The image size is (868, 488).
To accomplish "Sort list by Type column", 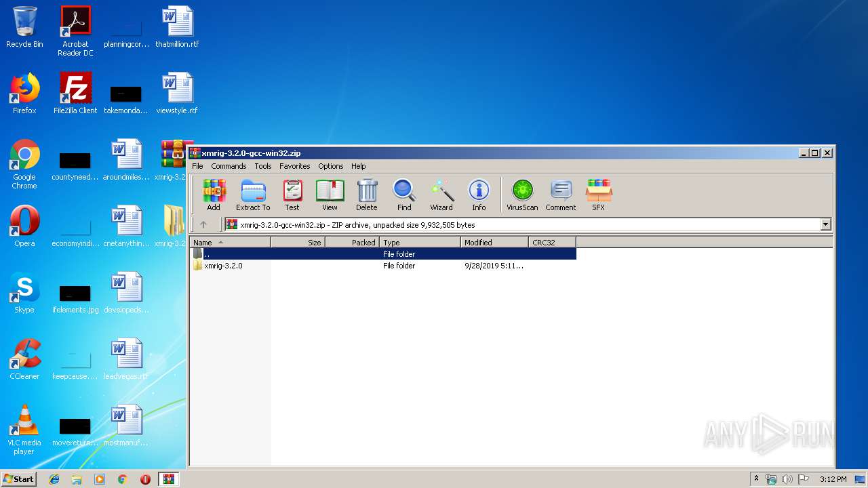I will (x=420, y=242).
